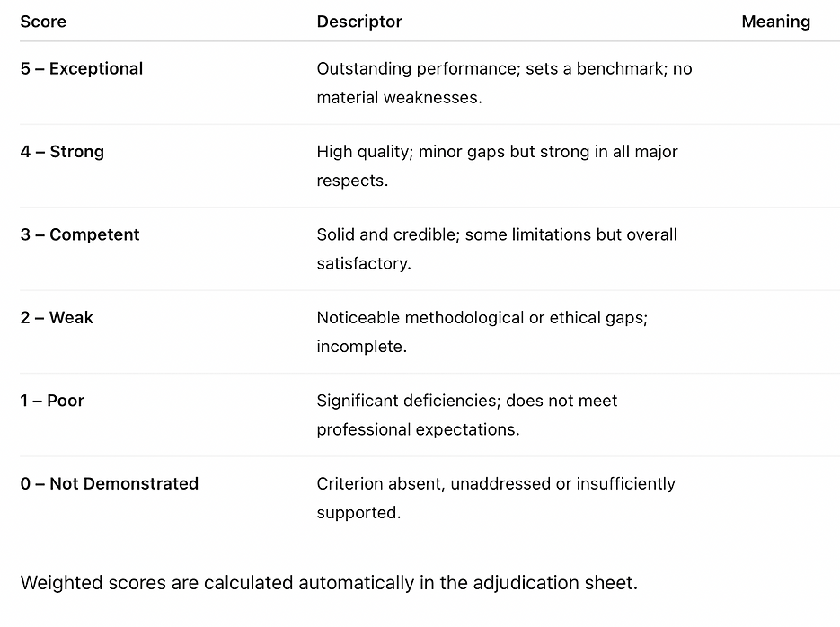
Task: Click the weighted scores note below table
Action: click(x=329, y=583)
